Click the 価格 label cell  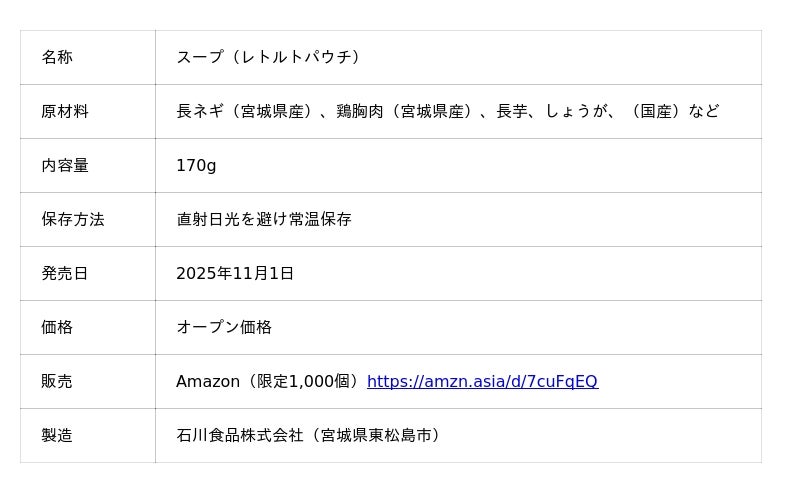pyautogui.click(x=57, y=327)
